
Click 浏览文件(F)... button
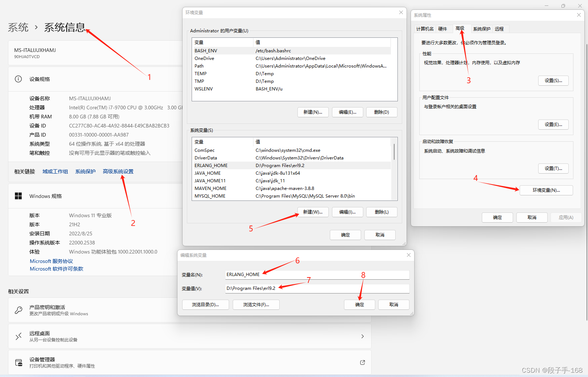point(256,305)
